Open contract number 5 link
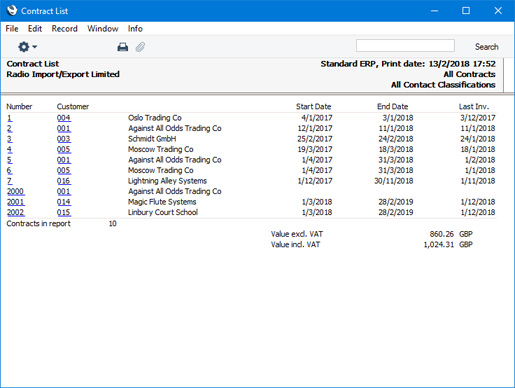The width and height of the screenshot is (515, 388). point(10,160)
